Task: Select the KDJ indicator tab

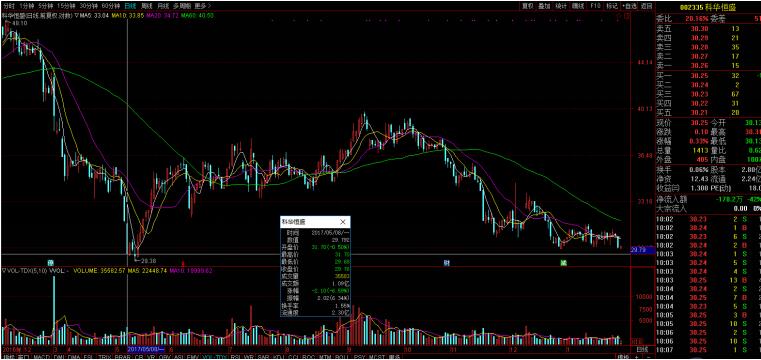Action: click(280, 356)
